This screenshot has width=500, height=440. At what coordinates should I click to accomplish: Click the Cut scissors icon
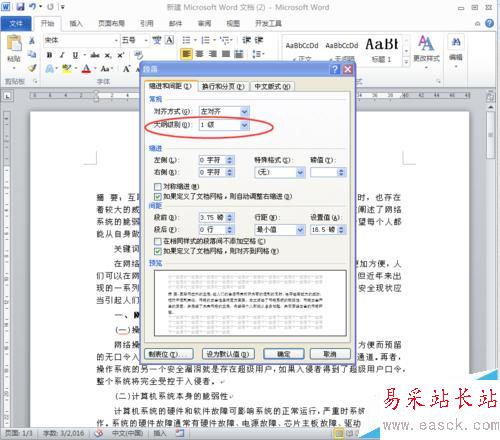click(x=32, y=41)
